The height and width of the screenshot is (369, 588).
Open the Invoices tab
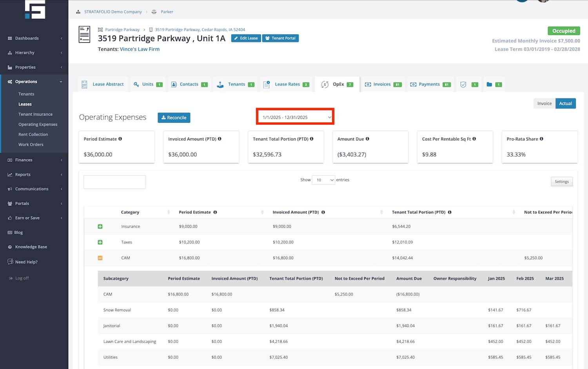coord(382,84)
